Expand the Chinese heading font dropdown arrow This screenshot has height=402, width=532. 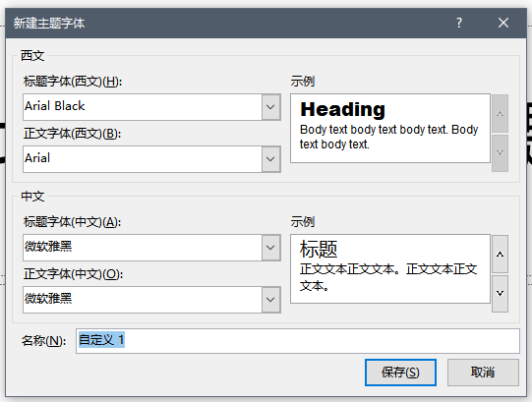[270, 248]
